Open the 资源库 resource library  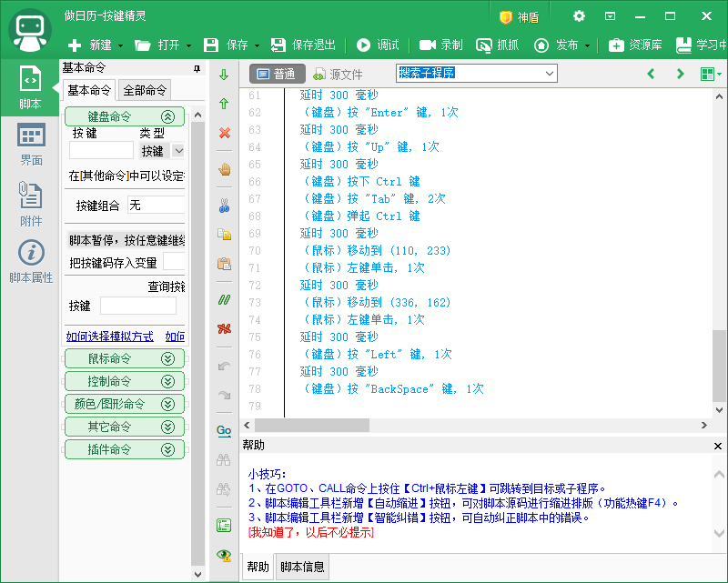[635, 45]
